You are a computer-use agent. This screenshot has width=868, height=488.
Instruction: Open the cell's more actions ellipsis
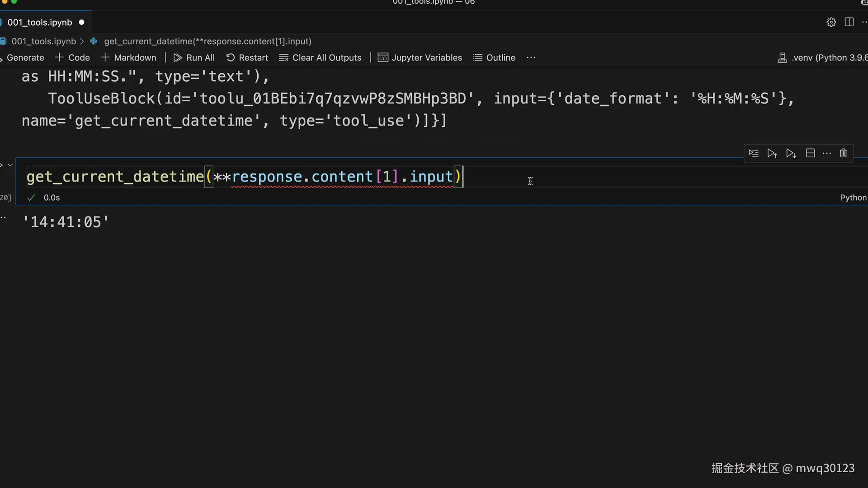click(x=827, y=153)
